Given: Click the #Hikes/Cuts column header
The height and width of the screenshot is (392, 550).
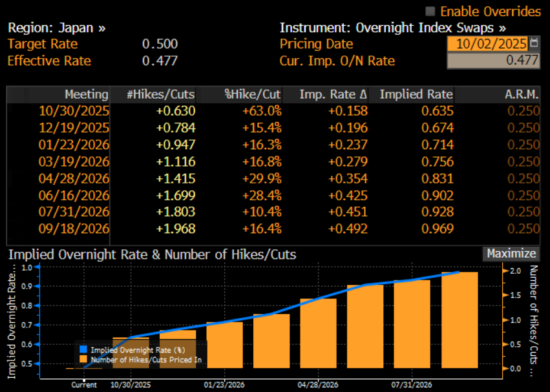Looking at the screenshot, I should (x=160, y=94).
